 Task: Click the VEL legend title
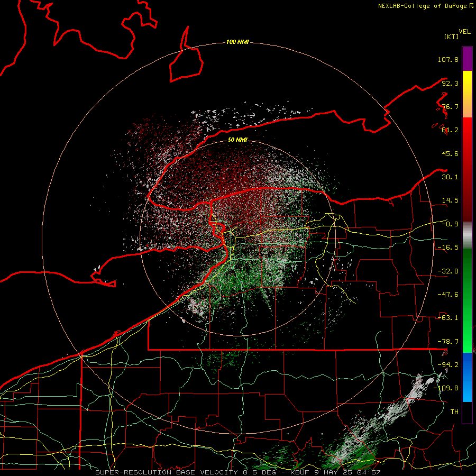464,32
